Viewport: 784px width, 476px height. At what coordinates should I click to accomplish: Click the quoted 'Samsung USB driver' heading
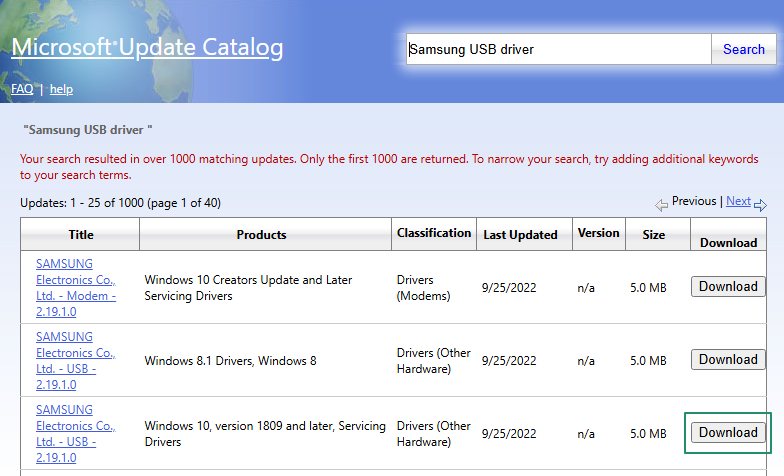pyautogui.click(x=88, y=130)
